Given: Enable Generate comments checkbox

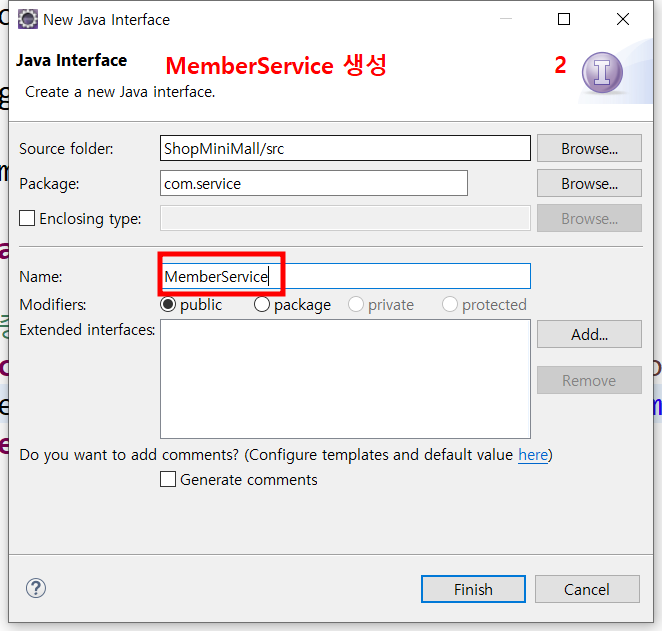Looking at the screenshot, I should [x=168, y=479].
